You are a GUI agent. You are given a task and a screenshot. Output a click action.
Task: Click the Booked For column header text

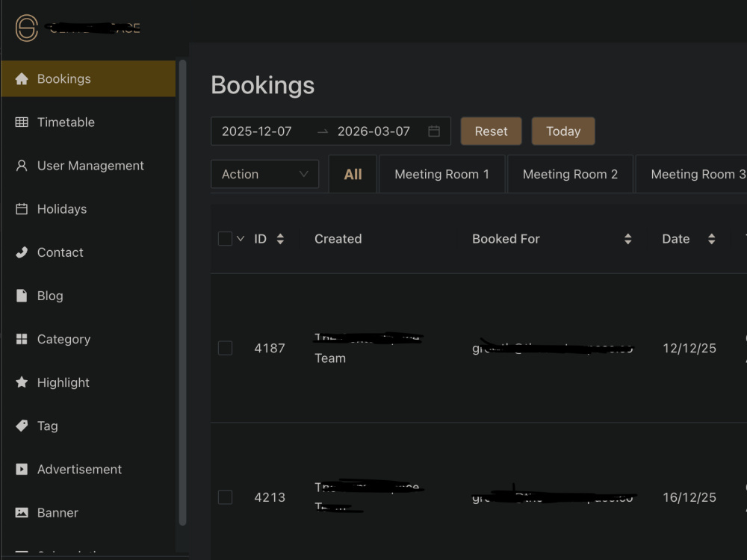coord(506,239)
